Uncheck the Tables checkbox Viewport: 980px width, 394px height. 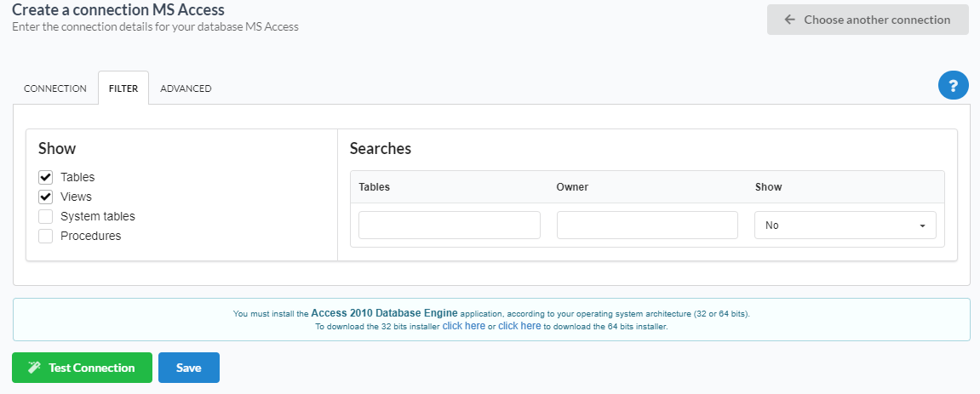[x=45, y=177]
